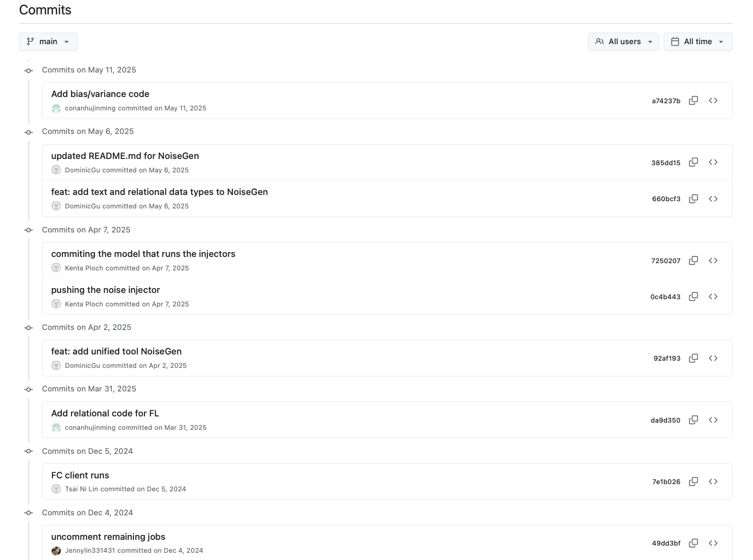
Task: Click commit hash 7250207
Action: (666, 261)
